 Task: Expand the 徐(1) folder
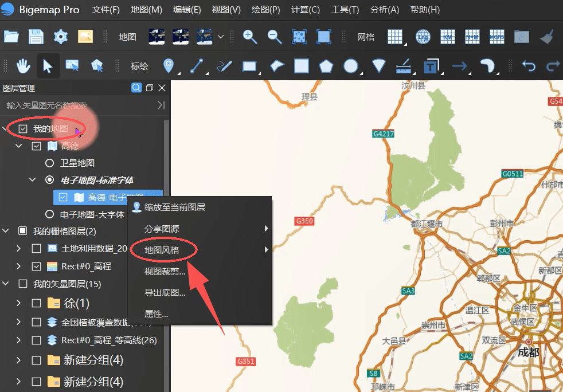19,303
